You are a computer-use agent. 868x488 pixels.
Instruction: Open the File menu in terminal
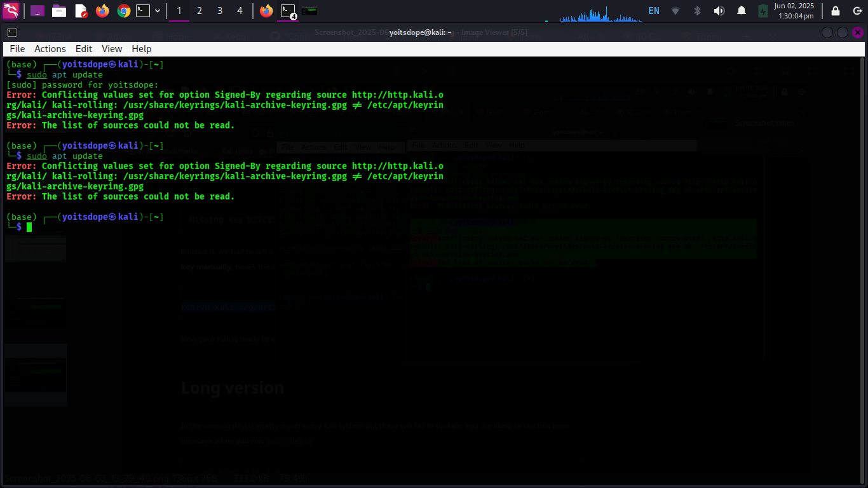pyautogui.click(x=17, y=49)
